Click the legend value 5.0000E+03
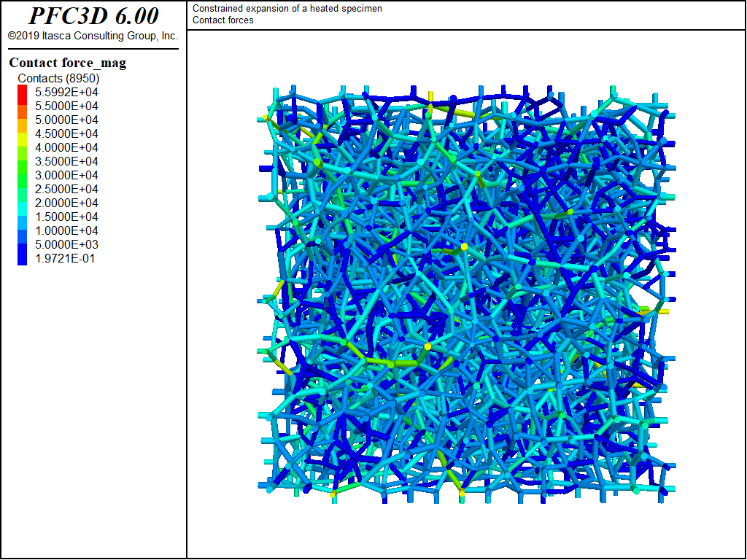Screen dimensions: 747x560 [66, 244]
